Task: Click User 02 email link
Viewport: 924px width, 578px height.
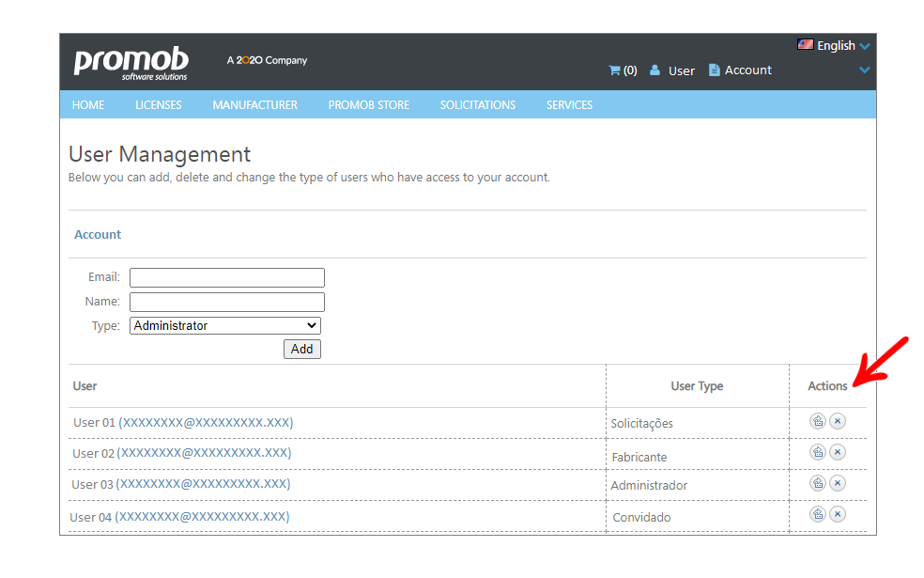Action: (x=204, y=453)
